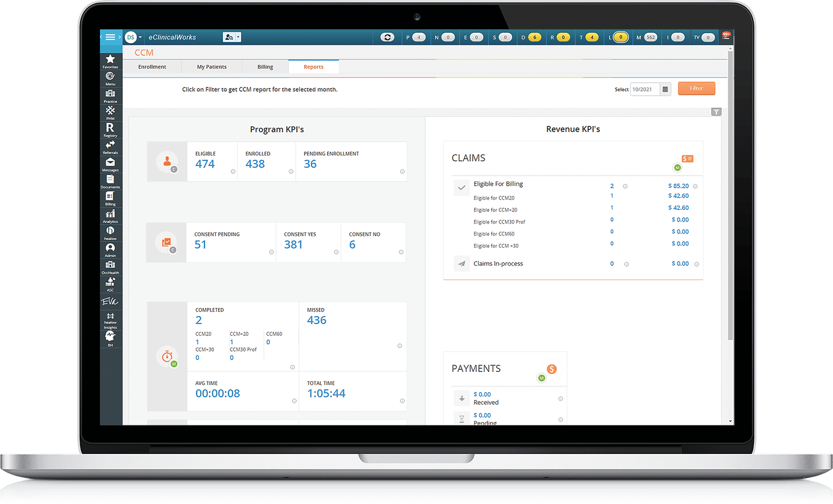Switch to the Enrollment tab

tap(152, 67)
